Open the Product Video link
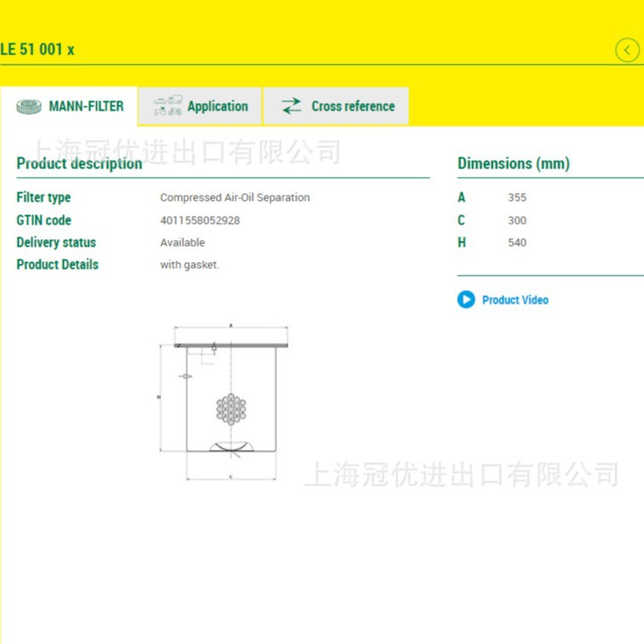This screenshot has height=644, width=644. pyautogui.click(x=515, y=299)
